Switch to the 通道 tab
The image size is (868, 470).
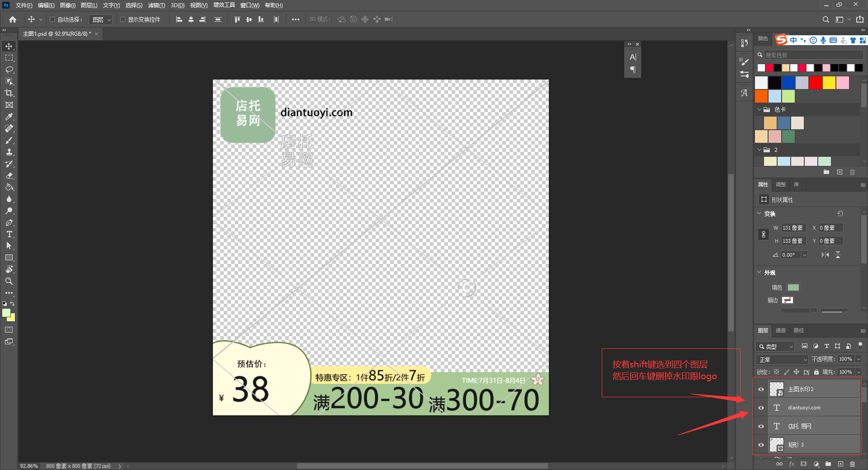coord(780,330)
